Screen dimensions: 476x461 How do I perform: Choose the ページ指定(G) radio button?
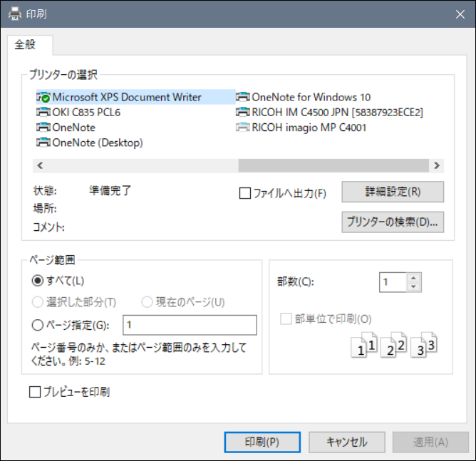38,326
